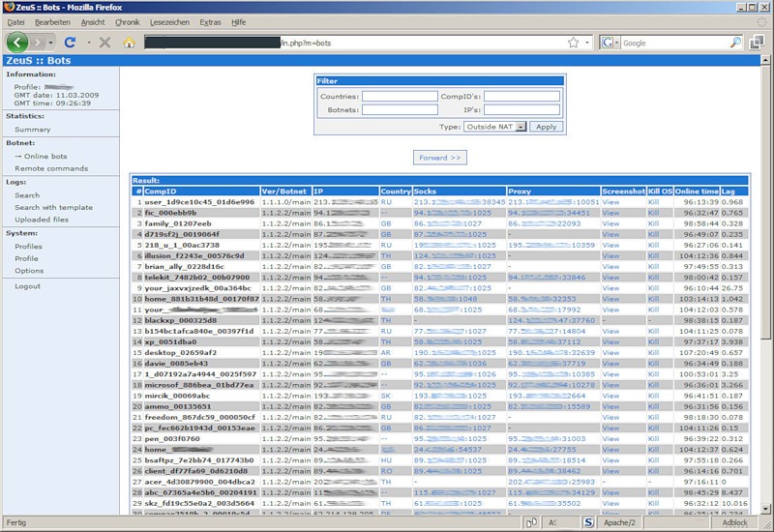Open the Logs Search link
Viewport: 774px width, 532px height.
pyautogui.click(x=27, y=195)
